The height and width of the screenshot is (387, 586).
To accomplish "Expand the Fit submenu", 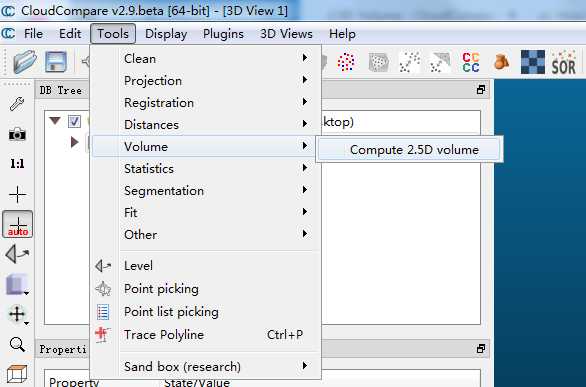I will [x=206, y=213].
